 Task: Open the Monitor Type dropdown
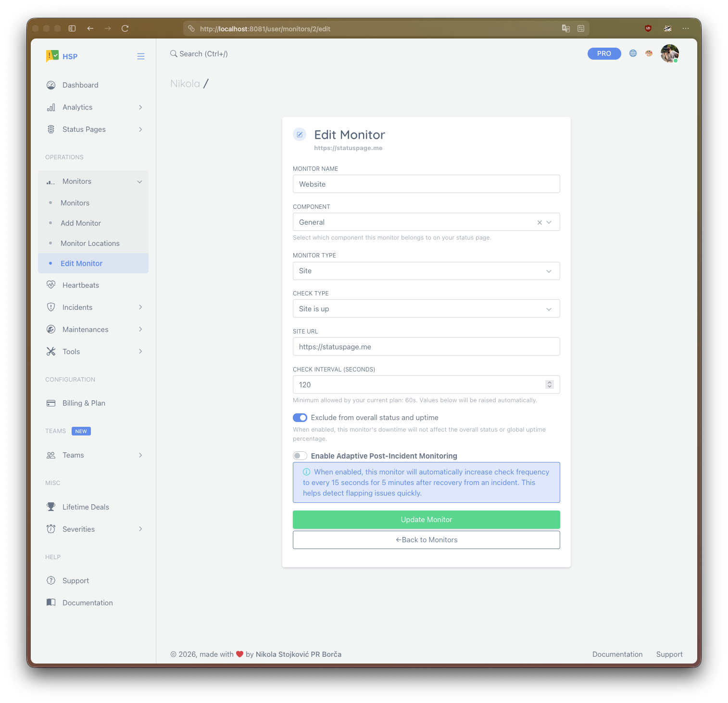549,271
